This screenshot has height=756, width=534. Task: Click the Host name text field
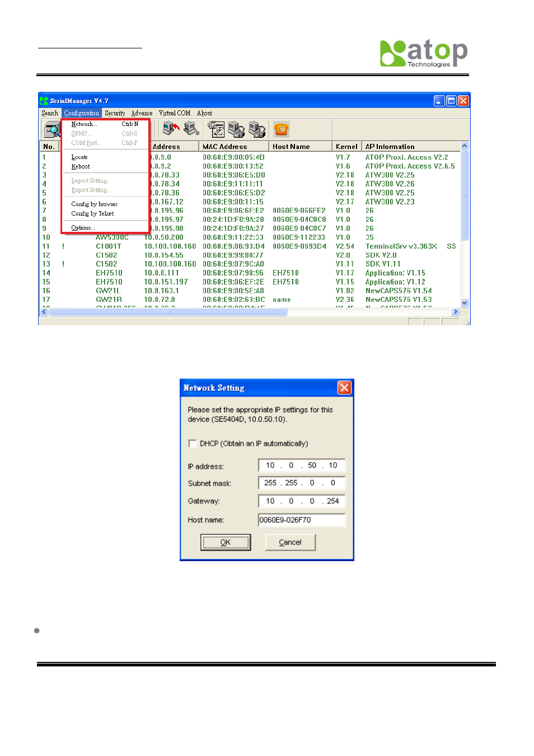click(302, 520)
